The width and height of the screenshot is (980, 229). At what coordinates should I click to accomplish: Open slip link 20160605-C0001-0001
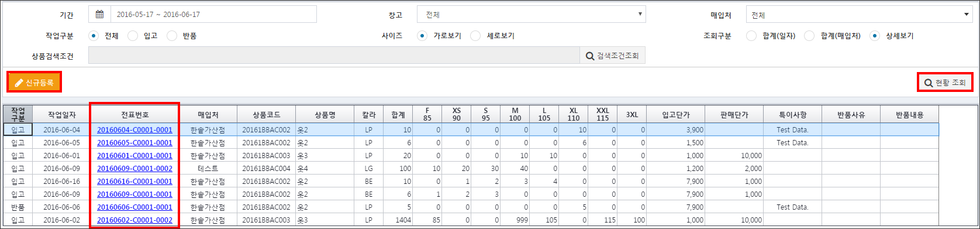(134, 142)
